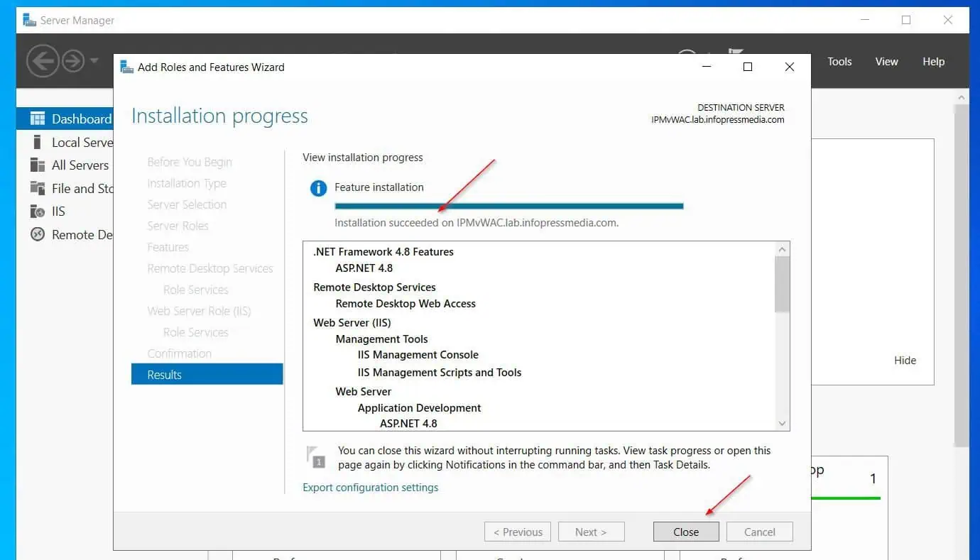Expand the navigation history dropdown arrow
The image size is (980, 560).
pos(94,61)
